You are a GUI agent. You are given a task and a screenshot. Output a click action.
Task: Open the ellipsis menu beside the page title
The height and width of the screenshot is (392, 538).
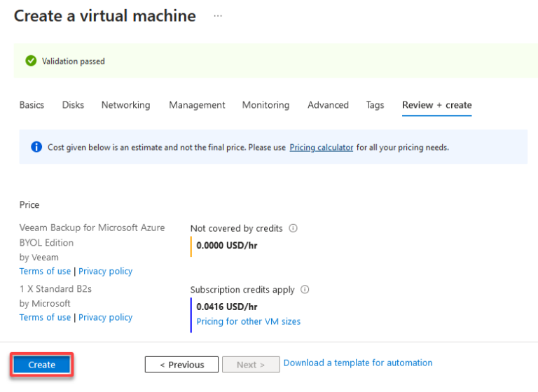click(218, 16)
